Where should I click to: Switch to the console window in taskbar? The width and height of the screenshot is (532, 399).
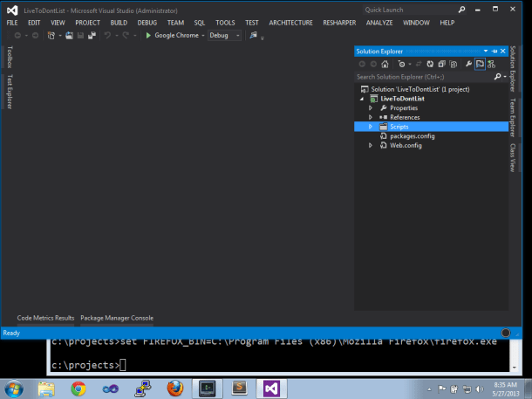[x=208, y=389]
